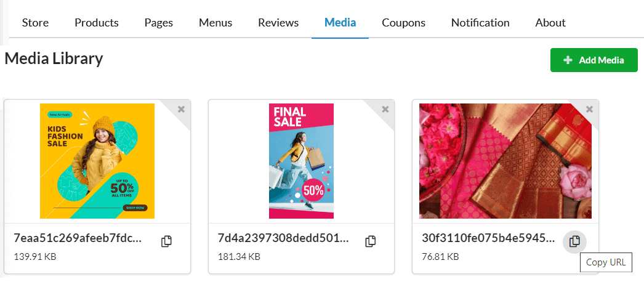Open the pink silk saree thumbnail
The height and width of the screenshot is (287, 644).
coord(505,161)
